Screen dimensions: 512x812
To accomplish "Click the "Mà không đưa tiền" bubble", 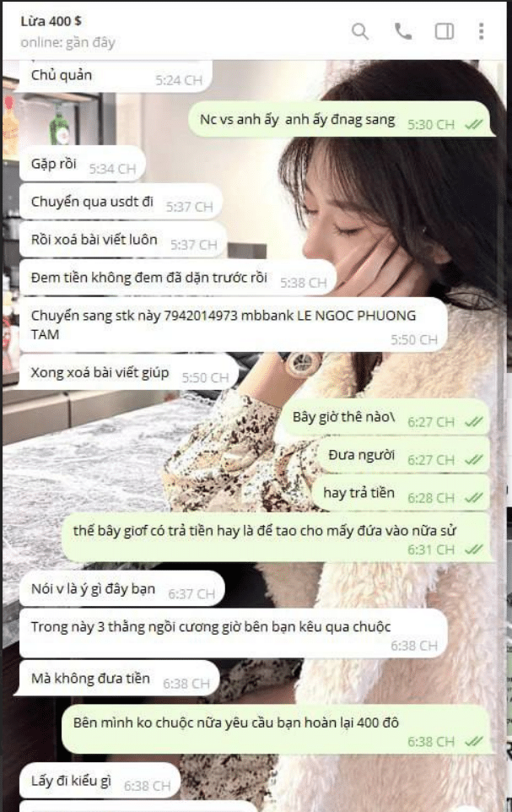I will (120, 679).
